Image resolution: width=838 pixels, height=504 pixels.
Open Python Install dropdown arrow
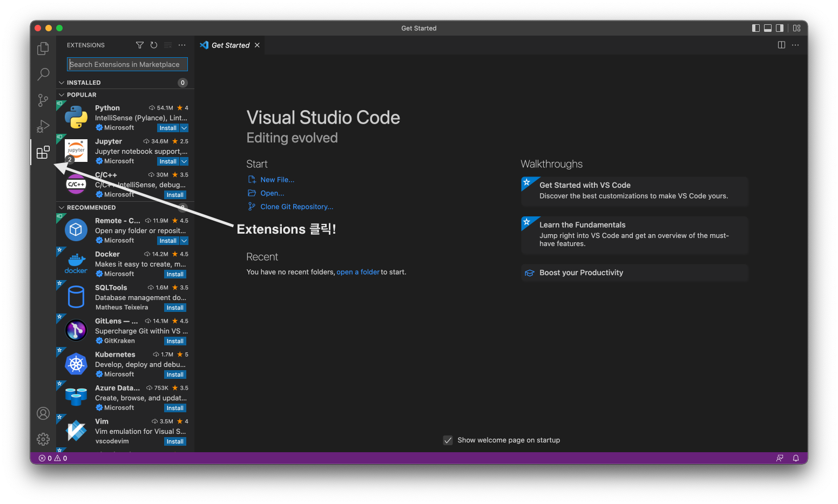coord(184,128)
